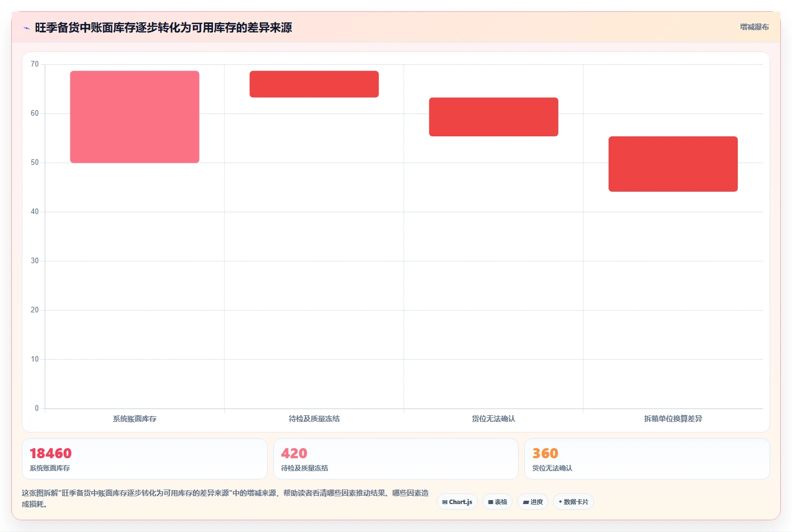Image resolution: width=792 pixels, height=532 pixels.
Task: Click the y-axis value 40
Action: coord(35,212)
